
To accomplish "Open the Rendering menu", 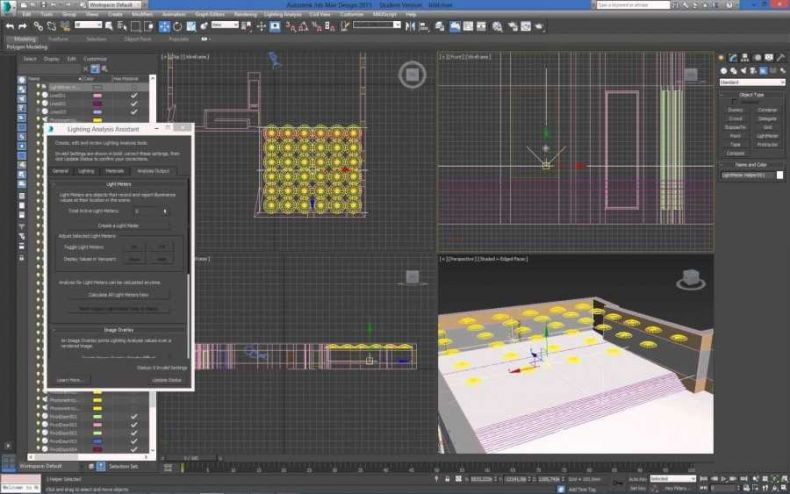I will pos(245,15).
